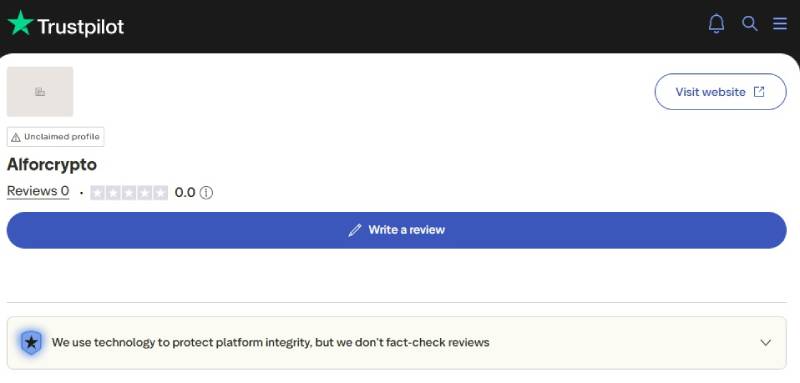Click the empty star rating widget

coord(129,192)
